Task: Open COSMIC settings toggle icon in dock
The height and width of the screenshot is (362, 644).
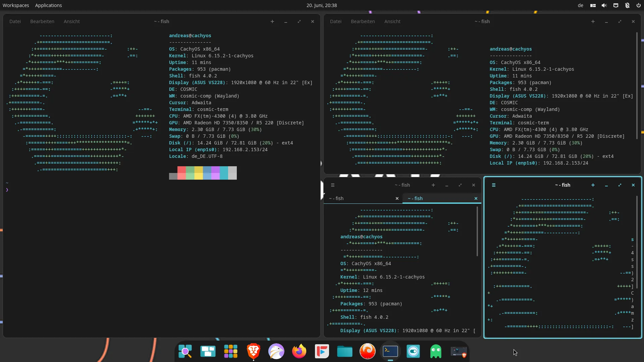Action: click(x=413, y=351)
